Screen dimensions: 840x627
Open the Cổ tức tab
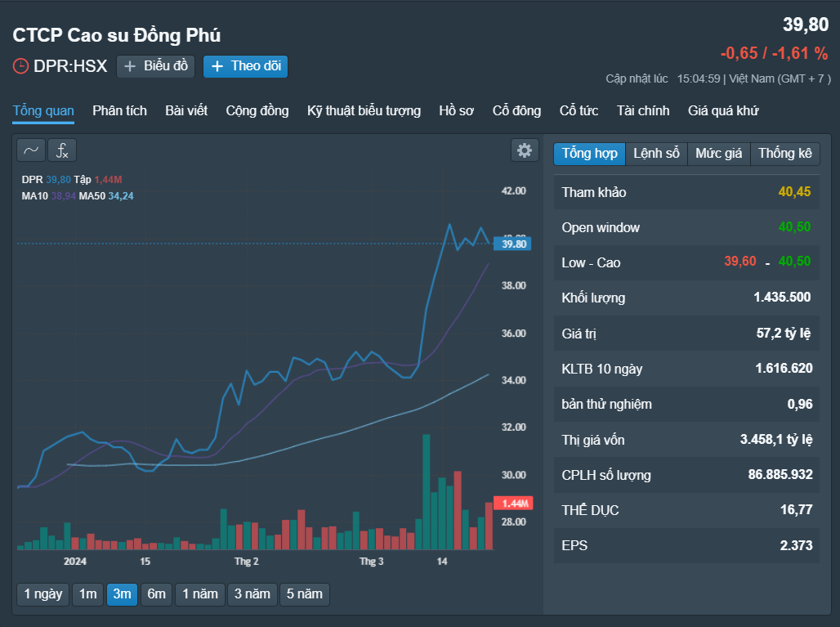click(579, 111)
